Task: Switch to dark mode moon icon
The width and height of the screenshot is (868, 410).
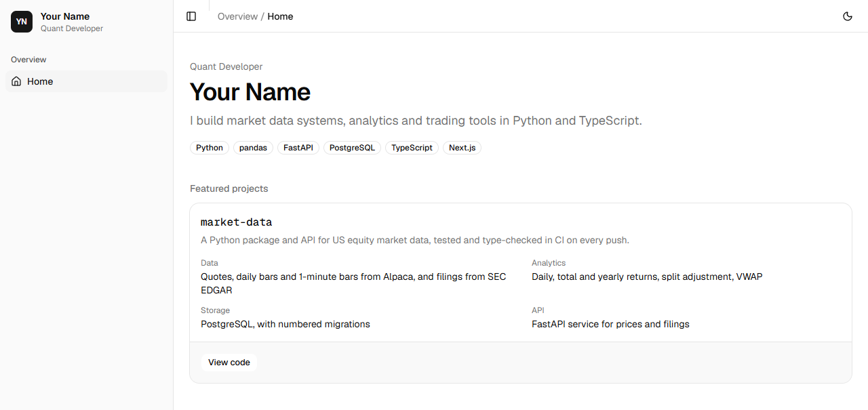Action: (x=848, y=16)
